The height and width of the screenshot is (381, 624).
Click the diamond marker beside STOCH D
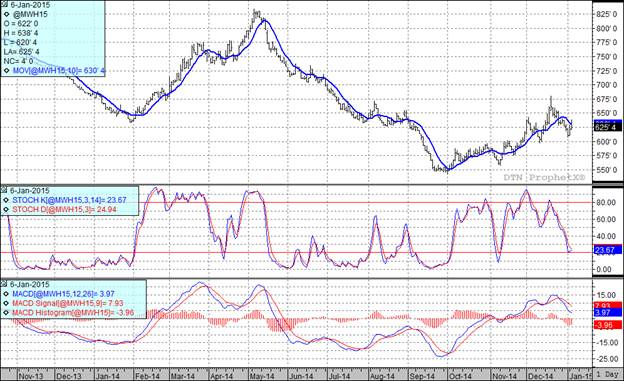tap(6, 209)
